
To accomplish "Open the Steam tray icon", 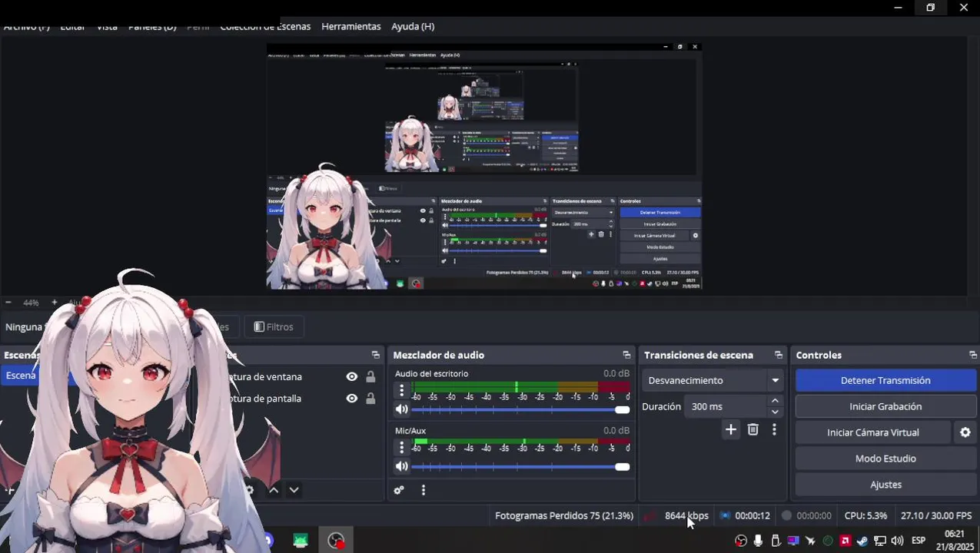I will [862, 541].
